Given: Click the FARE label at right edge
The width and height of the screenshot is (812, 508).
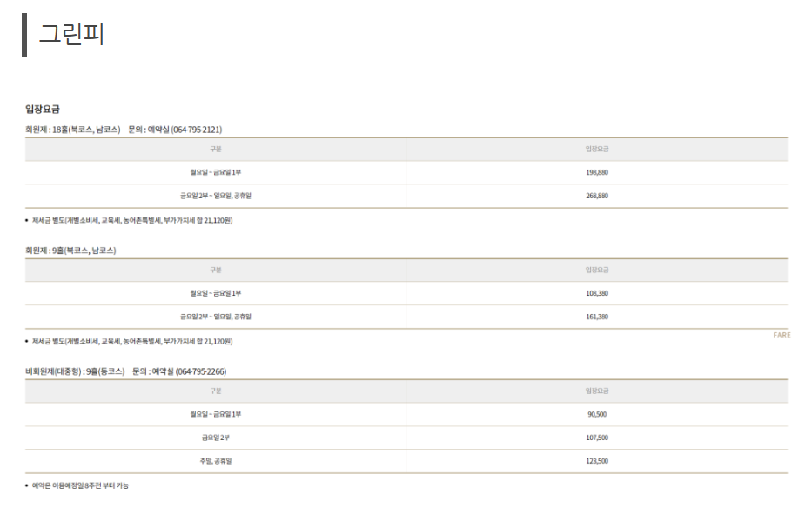Looking at the screenshot, I should [x=782, y=335].
